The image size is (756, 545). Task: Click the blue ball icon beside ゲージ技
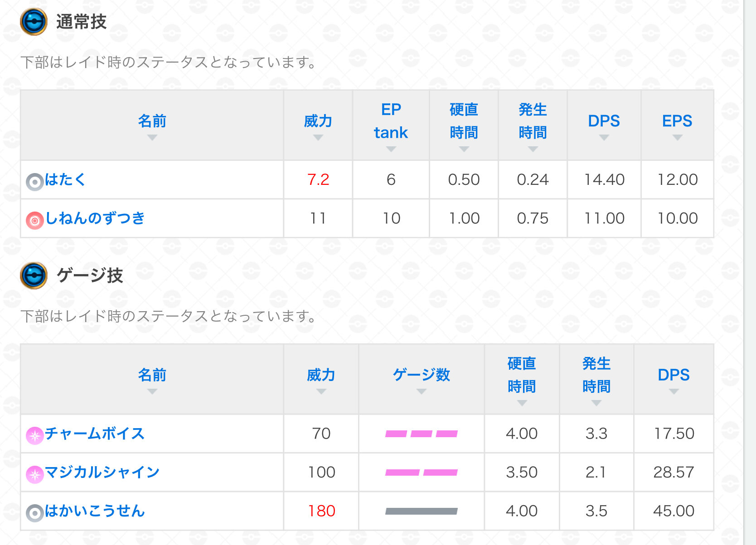34,275
